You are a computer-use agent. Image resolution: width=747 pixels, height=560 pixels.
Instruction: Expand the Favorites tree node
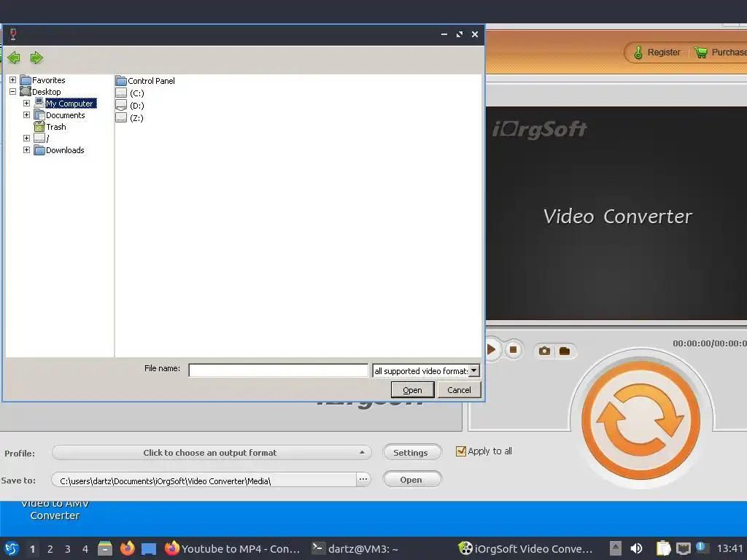pyautogui.click(x=13, y=80)
